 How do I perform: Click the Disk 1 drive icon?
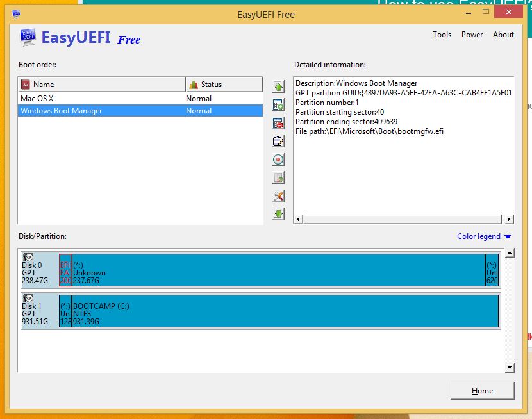(x=28, y=299)
